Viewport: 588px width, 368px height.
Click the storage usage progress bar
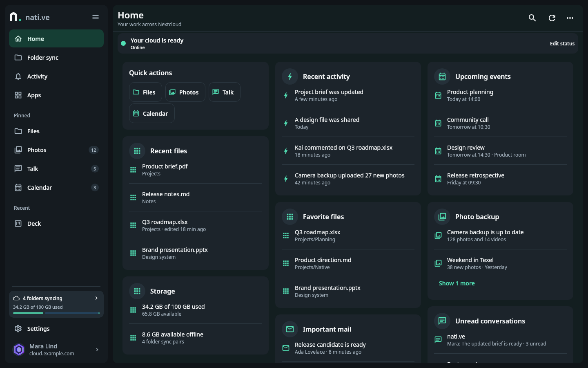click(x=56, y=313)
